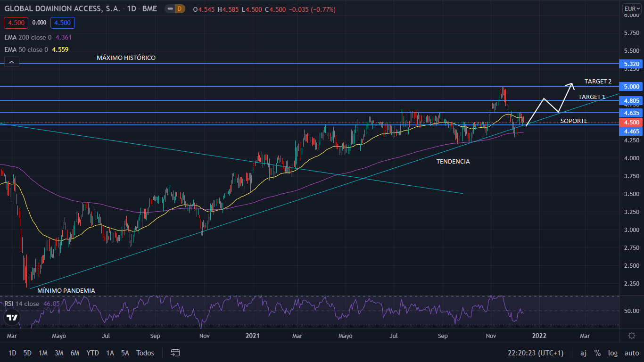Open the EUR currency dropdown

[x=631, y=8]
